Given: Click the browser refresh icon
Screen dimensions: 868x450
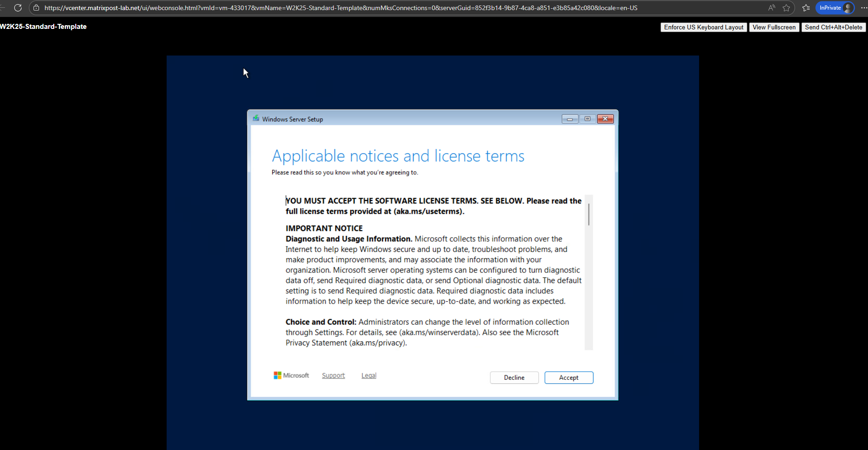Looking at the screenshot, I should 18,8.
